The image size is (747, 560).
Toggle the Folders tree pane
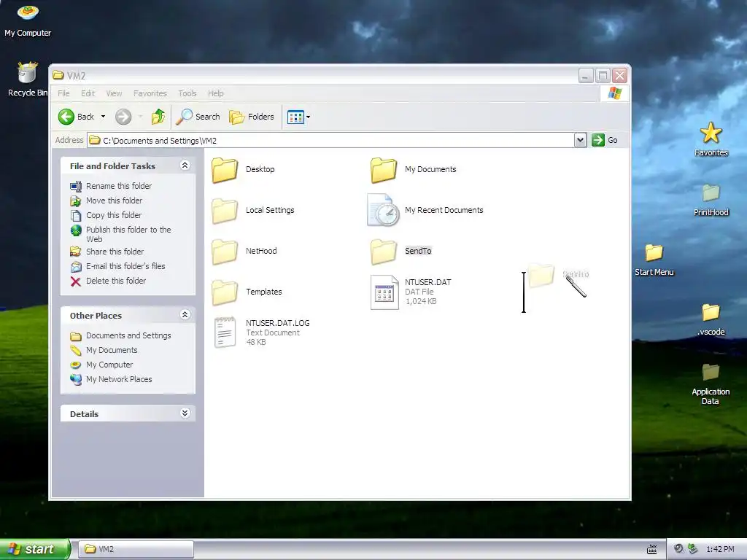(252, 117)
